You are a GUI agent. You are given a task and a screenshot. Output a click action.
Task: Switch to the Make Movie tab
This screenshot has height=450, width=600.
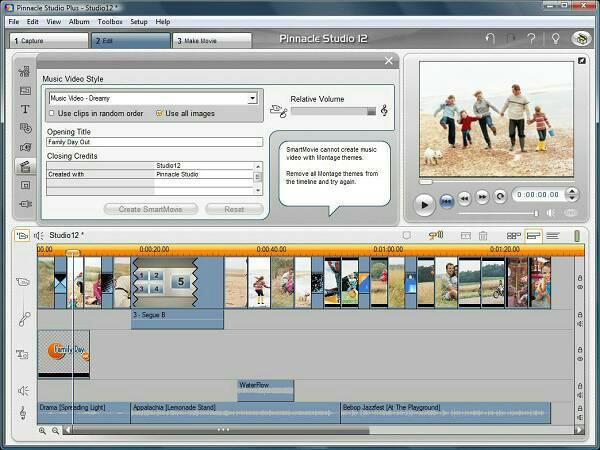click(x=212, y=41)
